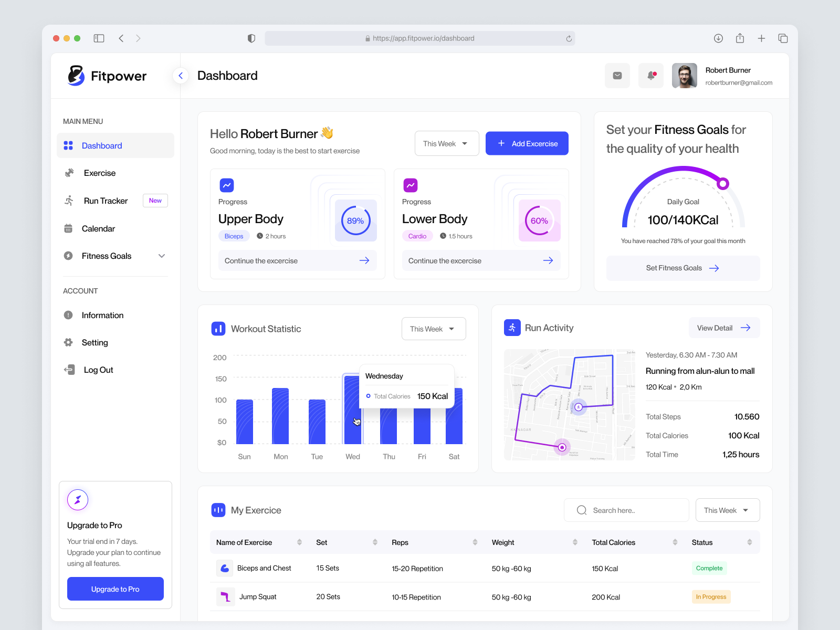
Task: Expand the Fitness Goals sidebar section
Action: click(x=162, y=256)
